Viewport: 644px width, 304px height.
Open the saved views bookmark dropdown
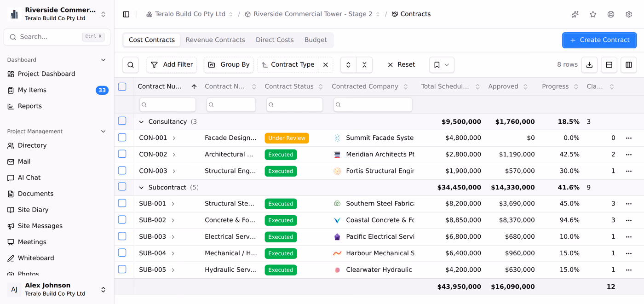click(x=442, y=65)
